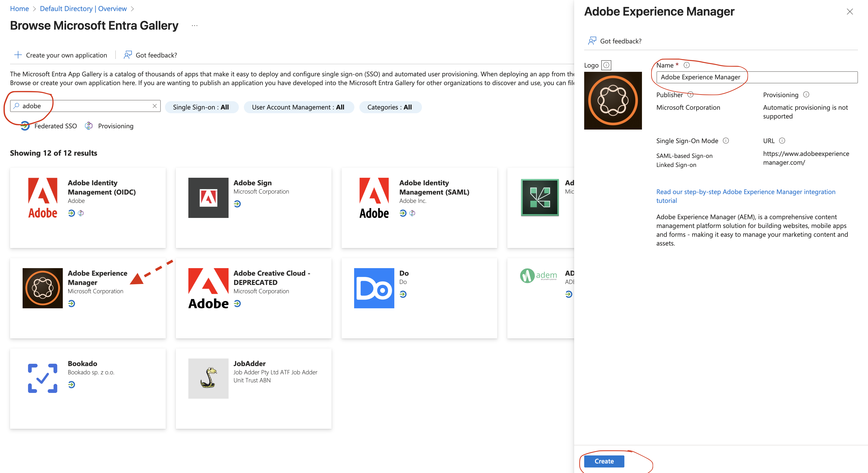Click the 'SAML-based Sign-on' text

684,156
